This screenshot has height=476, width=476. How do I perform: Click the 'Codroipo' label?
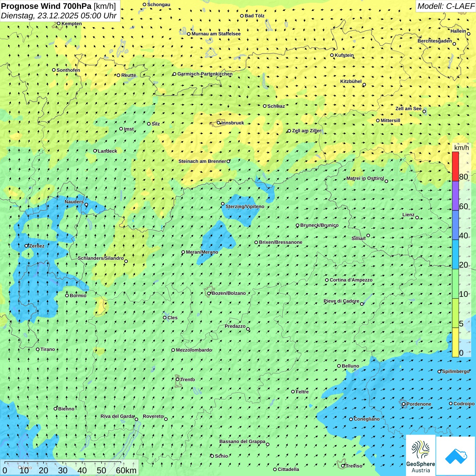[x=464, y=404]
